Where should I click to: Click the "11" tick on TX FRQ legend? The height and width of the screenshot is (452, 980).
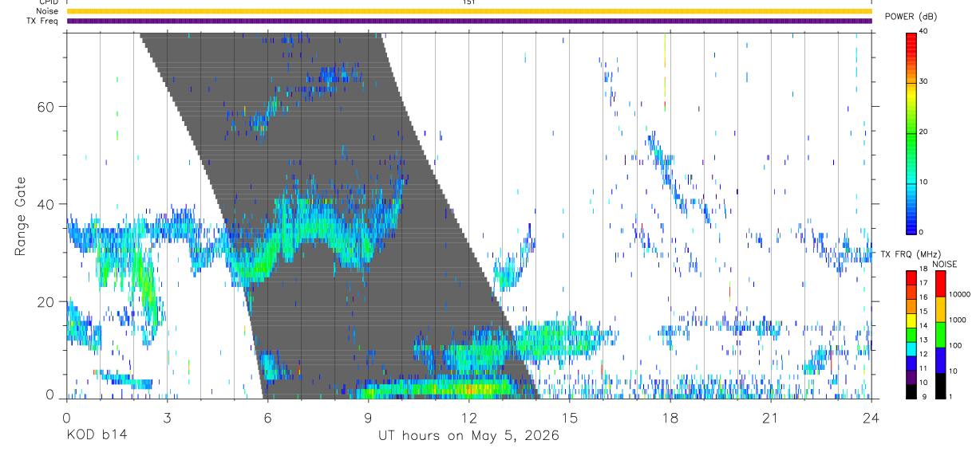(x=923, y=368)
